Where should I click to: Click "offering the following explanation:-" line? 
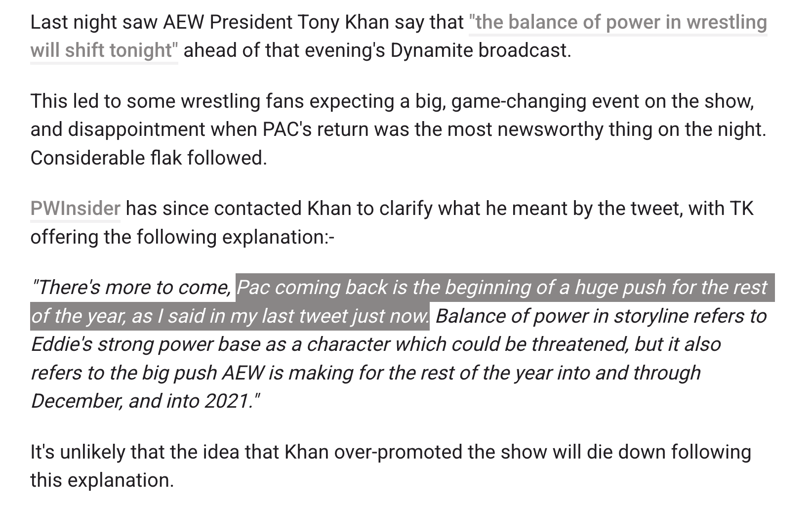point(182,237)
